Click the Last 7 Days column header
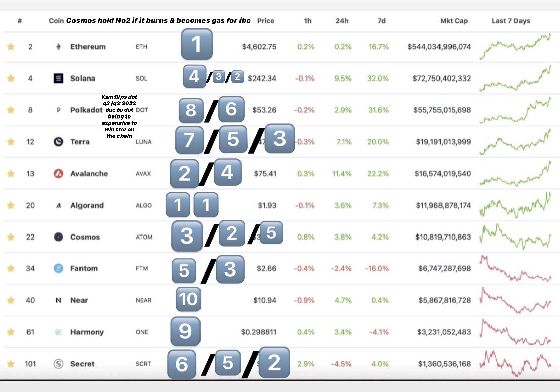 (511, 21)
